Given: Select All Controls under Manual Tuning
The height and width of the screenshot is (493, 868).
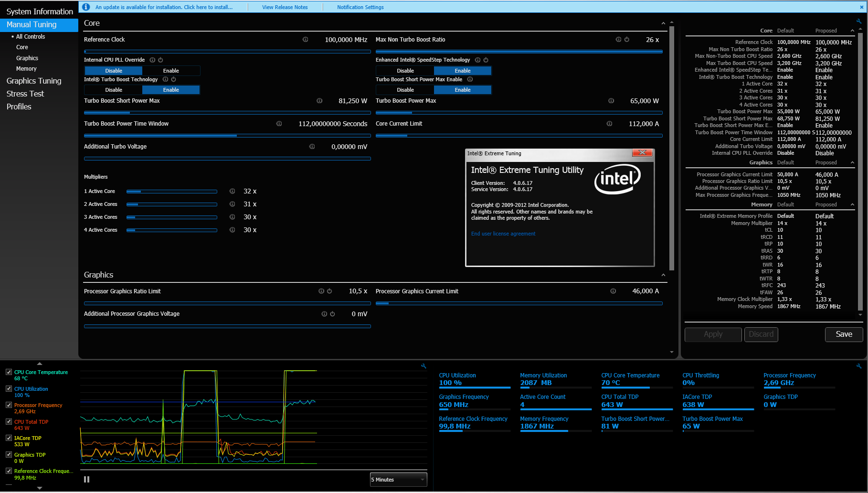Looking at the screenshot, I should [31, 37].
